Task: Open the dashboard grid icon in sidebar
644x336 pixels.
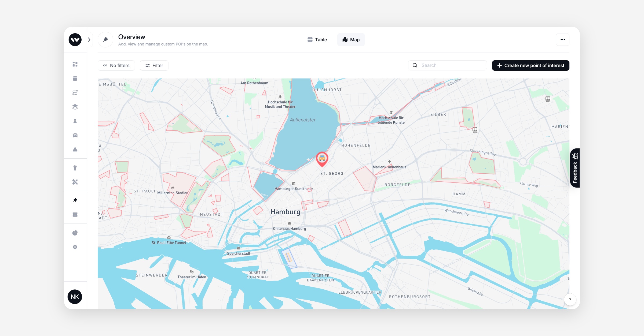Action: coord(75,64)
